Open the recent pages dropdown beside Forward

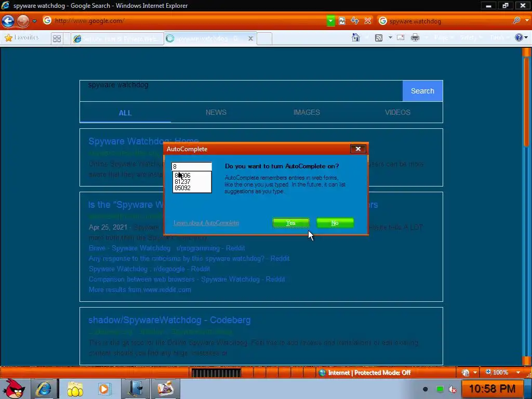click(x=34, y=21)
